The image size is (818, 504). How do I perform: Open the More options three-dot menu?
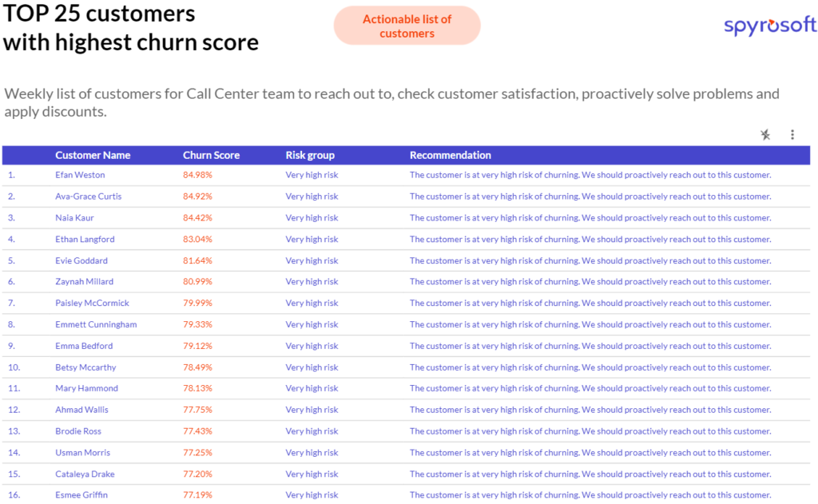tap(792, 134)
